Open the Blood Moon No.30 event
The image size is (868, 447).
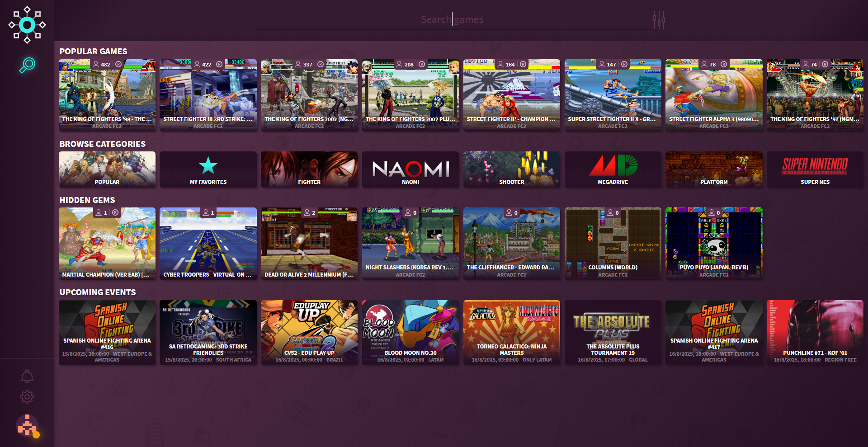point(410,333)
